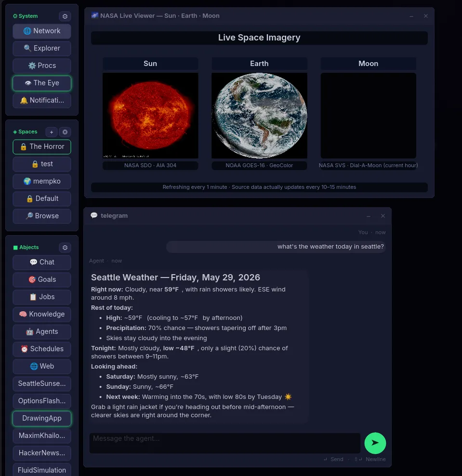Click the Sun column header
This screenshot has width=462, height=476.
point(150,64)
